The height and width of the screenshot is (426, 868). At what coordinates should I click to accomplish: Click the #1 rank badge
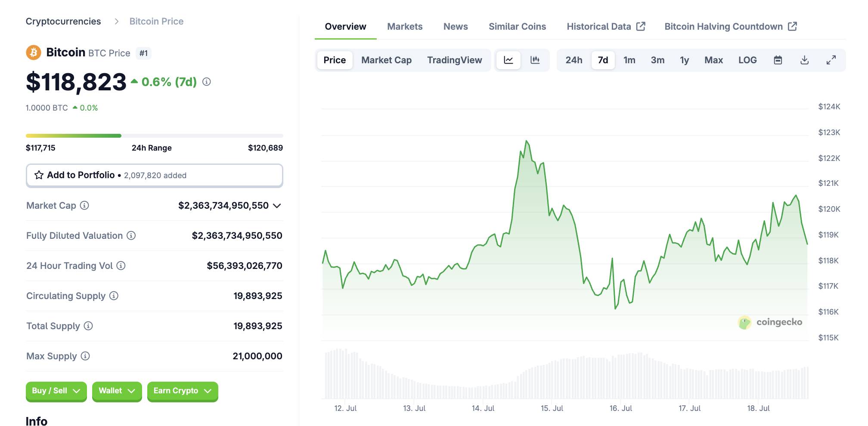143,53
